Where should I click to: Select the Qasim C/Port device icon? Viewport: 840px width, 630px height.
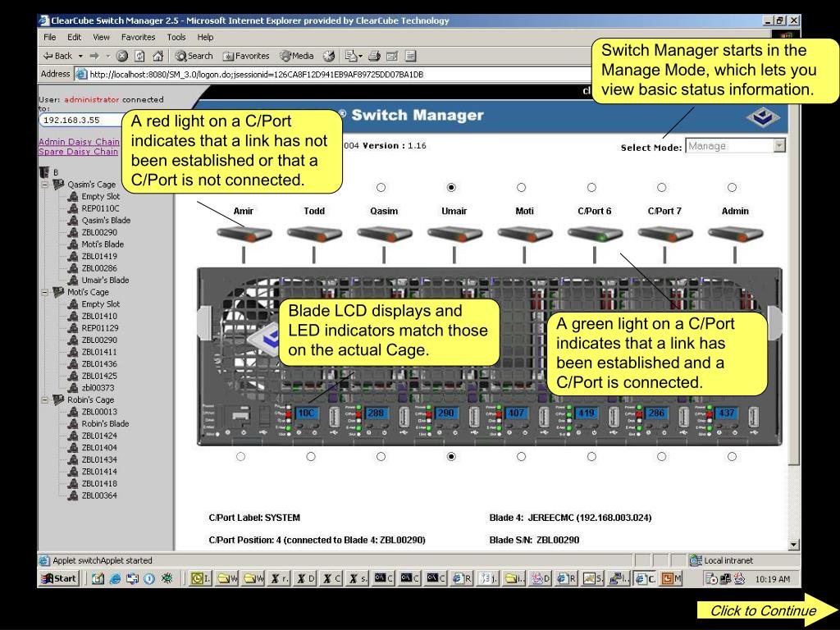click(x=385, y=234)
